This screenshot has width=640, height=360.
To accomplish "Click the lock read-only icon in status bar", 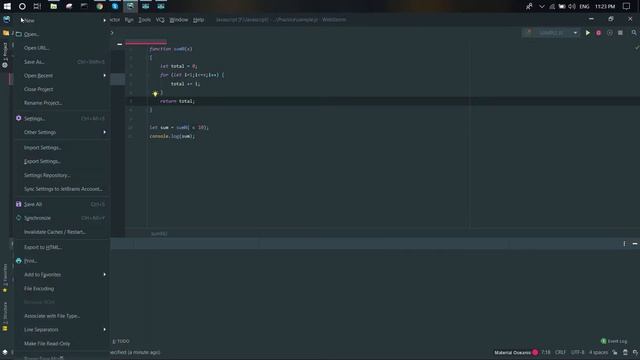I will 615,352.
